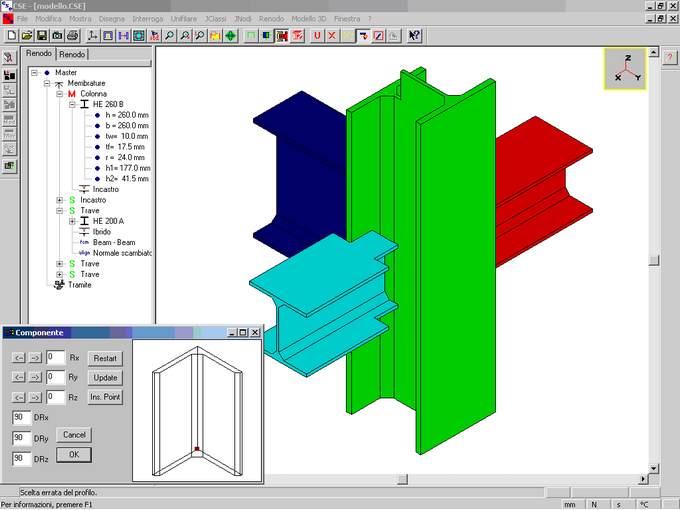Decrease Rx with the left arrow button

coord(18,358)
